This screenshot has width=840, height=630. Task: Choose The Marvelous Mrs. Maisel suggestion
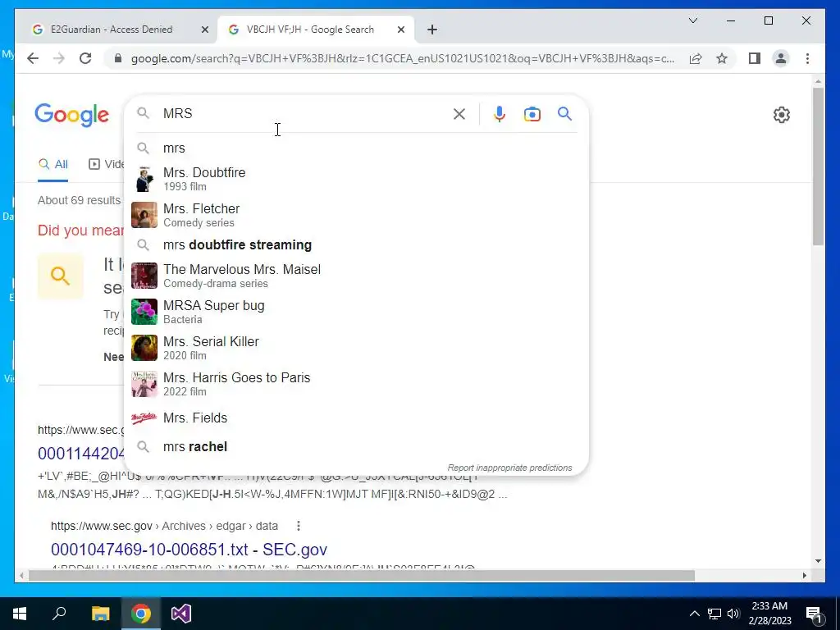tap(356, 276)
